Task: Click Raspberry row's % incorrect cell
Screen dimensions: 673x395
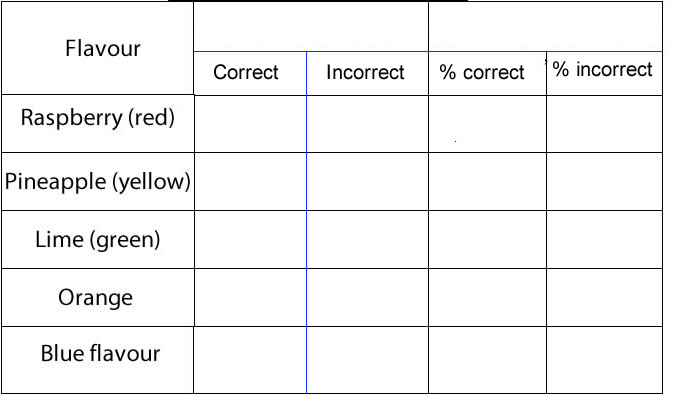Action: (604, 124)
